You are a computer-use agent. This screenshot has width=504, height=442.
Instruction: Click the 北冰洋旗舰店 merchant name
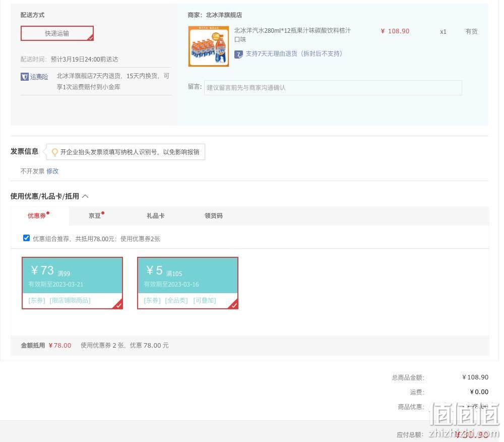click(224, 15)
